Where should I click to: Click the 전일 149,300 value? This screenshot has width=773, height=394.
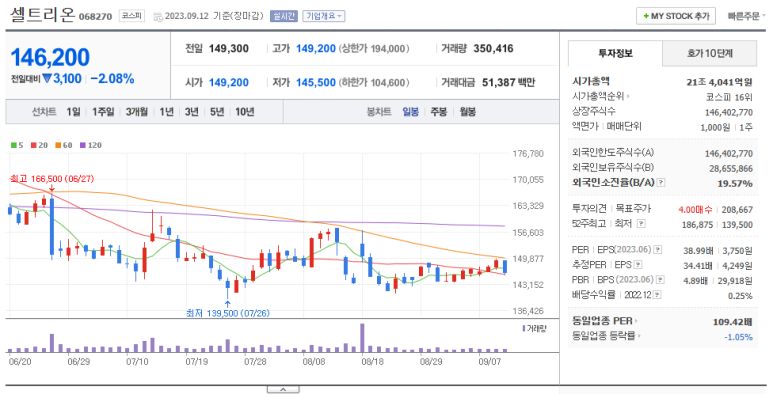click(229, 48)
